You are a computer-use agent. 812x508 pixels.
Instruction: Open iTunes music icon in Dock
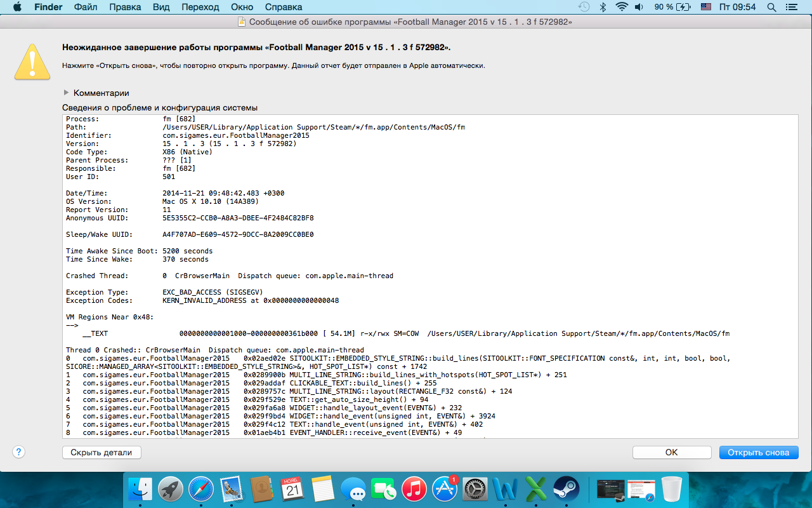click(414, 490)
